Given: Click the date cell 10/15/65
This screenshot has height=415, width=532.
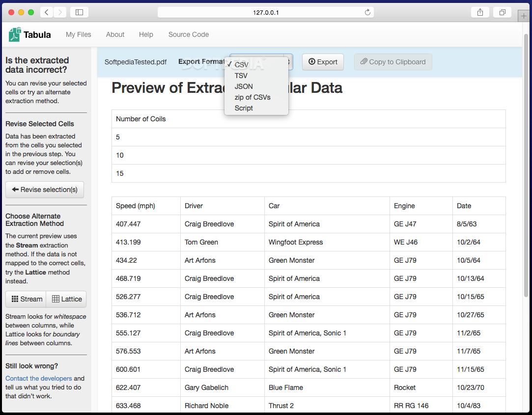Looking at the screenshot, I should click(479, 297).
